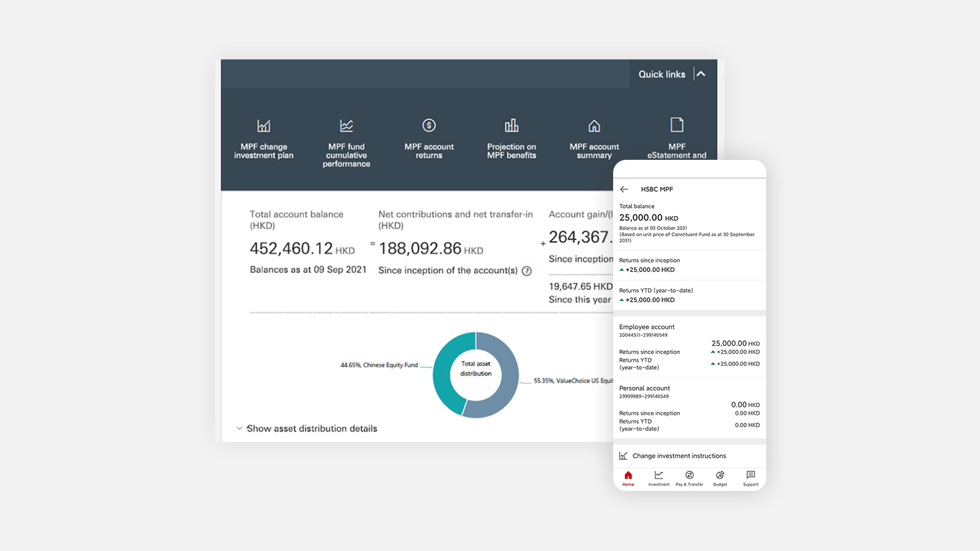Click the MPF change investment plan label
Viewport: 980px width, 551px height.
coord(263,151)
